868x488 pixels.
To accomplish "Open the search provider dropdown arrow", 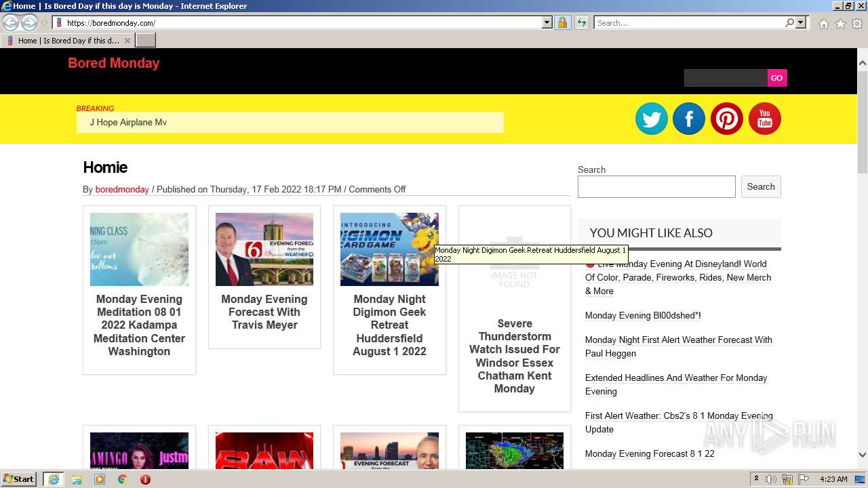I will coord(801,23).
